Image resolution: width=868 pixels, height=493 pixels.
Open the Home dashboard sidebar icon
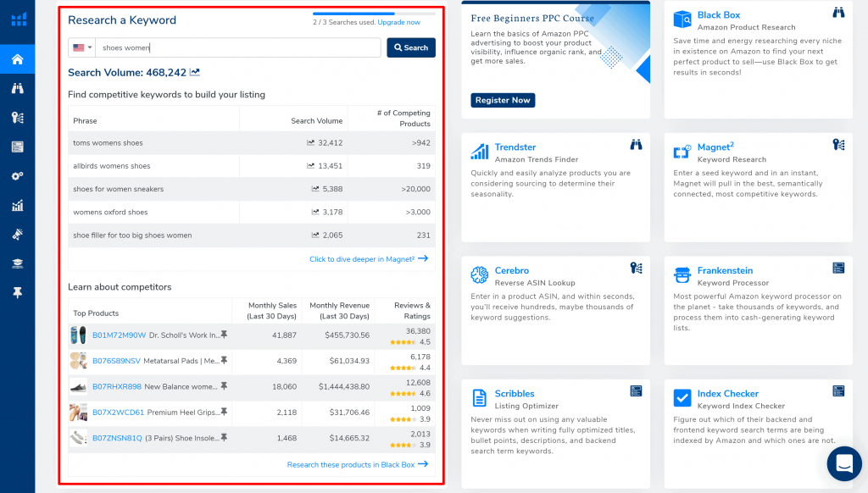point(18,59)
